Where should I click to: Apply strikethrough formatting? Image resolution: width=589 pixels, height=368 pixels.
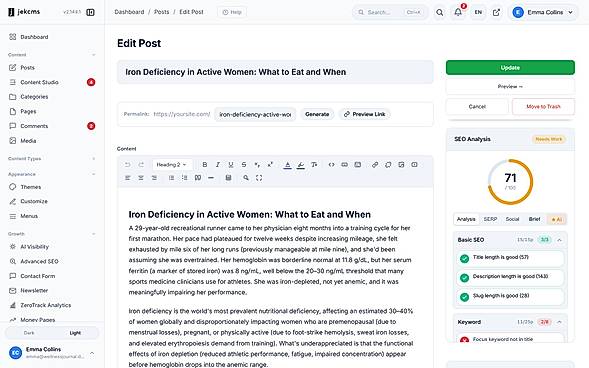point(244,165)
